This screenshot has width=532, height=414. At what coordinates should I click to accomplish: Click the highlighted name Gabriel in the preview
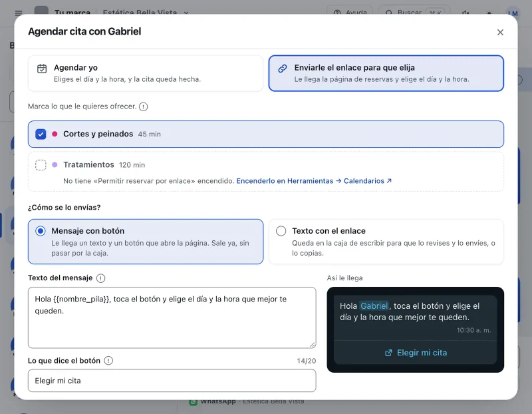tap(374, 306)
